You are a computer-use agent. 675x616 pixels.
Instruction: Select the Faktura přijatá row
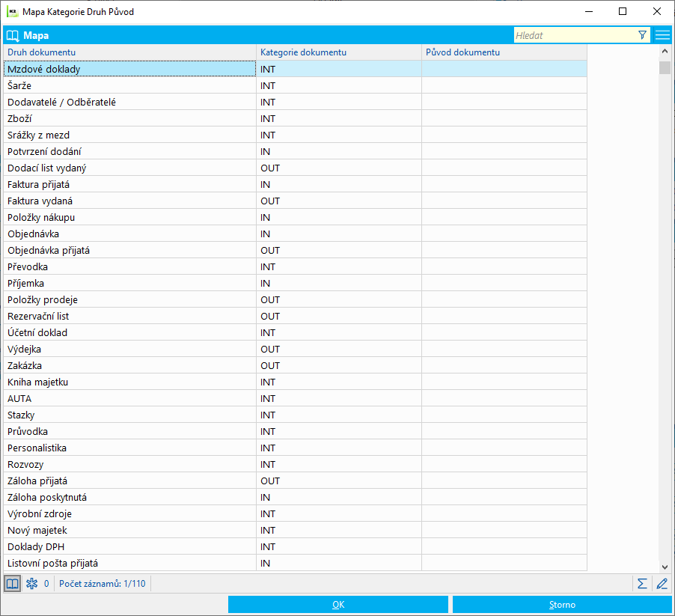coord(296,184)
